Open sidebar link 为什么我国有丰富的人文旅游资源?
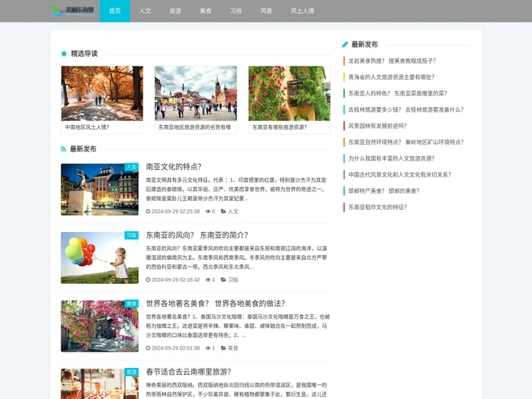Image resolution: width=532 pixels, height=399 pixels. 392,159
